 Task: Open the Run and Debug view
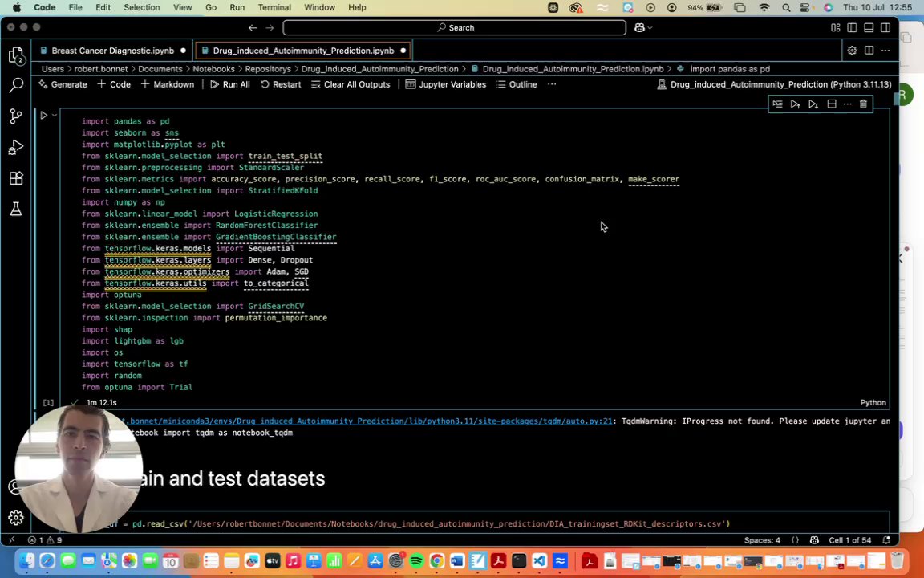click(x=16, y=148)
